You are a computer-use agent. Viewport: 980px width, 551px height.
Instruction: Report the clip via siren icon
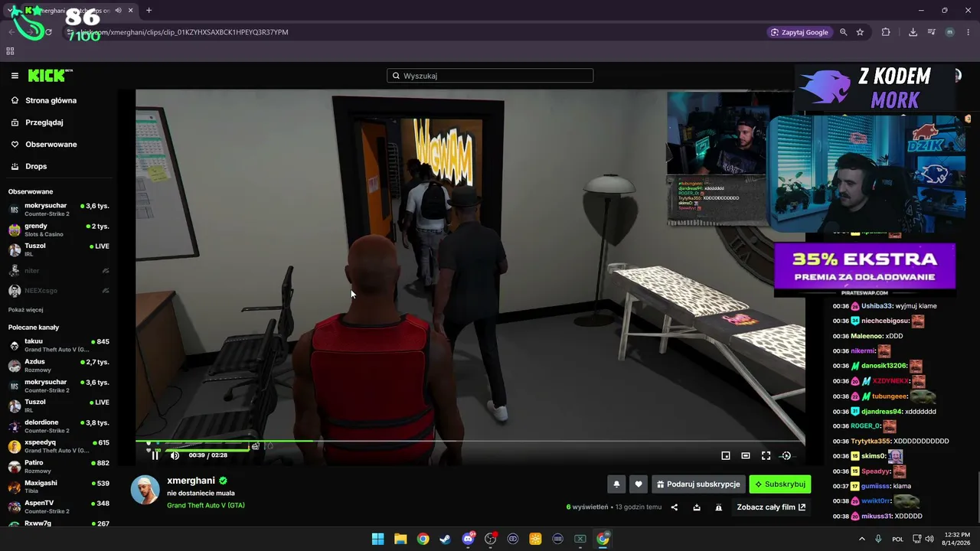click(719, 507)
